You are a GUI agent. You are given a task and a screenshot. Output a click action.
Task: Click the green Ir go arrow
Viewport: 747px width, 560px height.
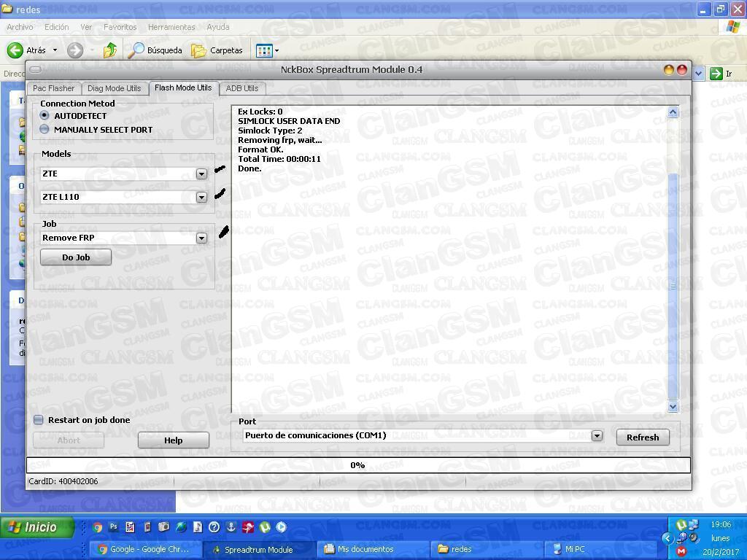point(716,74)
